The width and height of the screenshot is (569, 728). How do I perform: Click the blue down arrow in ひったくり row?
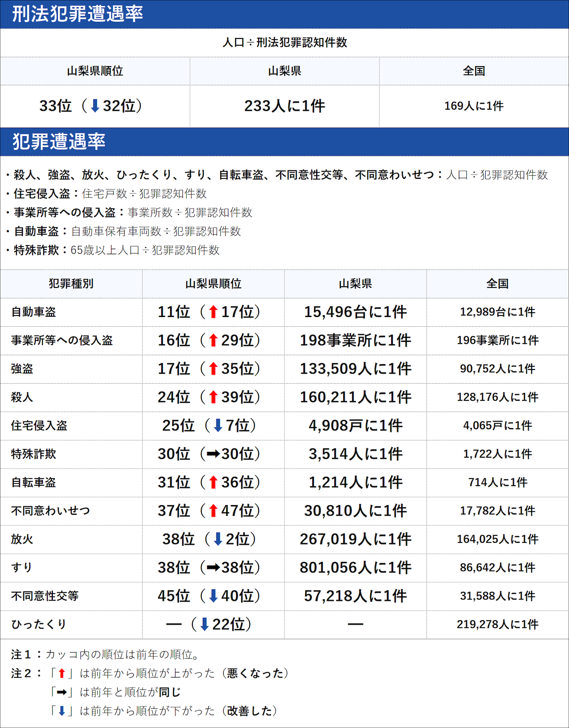coord(204,625)
